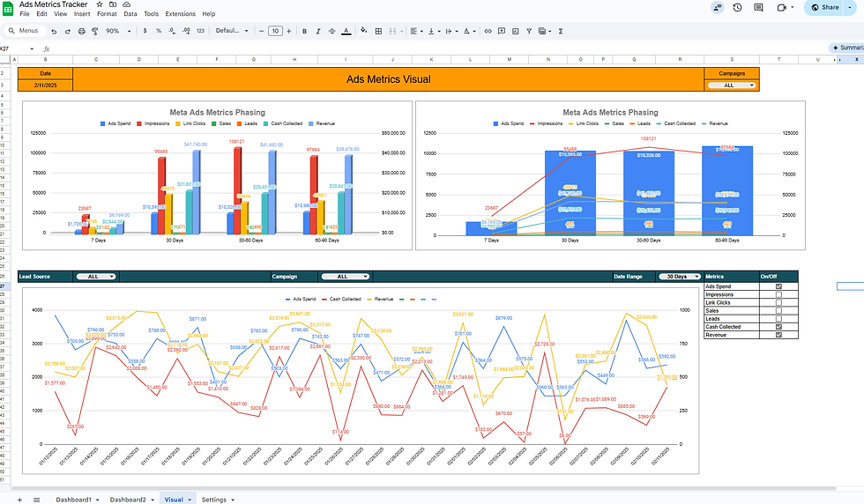Toggle Cash Collected metric checkbox
The width and height of the screenshot is (864, 504).
coord(778,327)
